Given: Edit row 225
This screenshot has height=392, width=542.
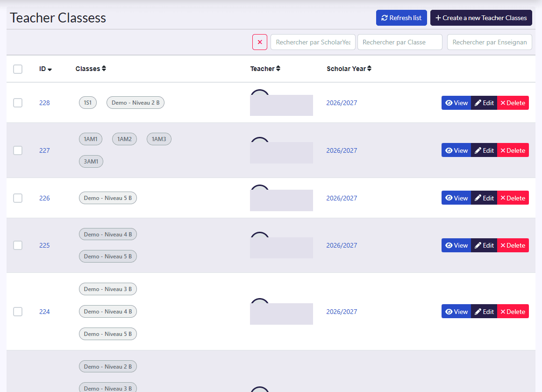Looking at the screenshot, I should tap(484, 245).
